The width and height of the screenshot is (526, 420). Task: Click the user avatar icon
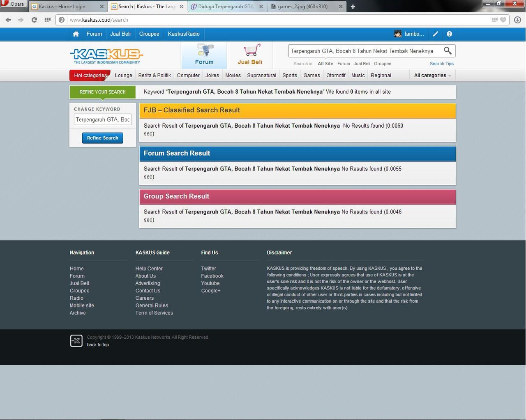[397, 34]
